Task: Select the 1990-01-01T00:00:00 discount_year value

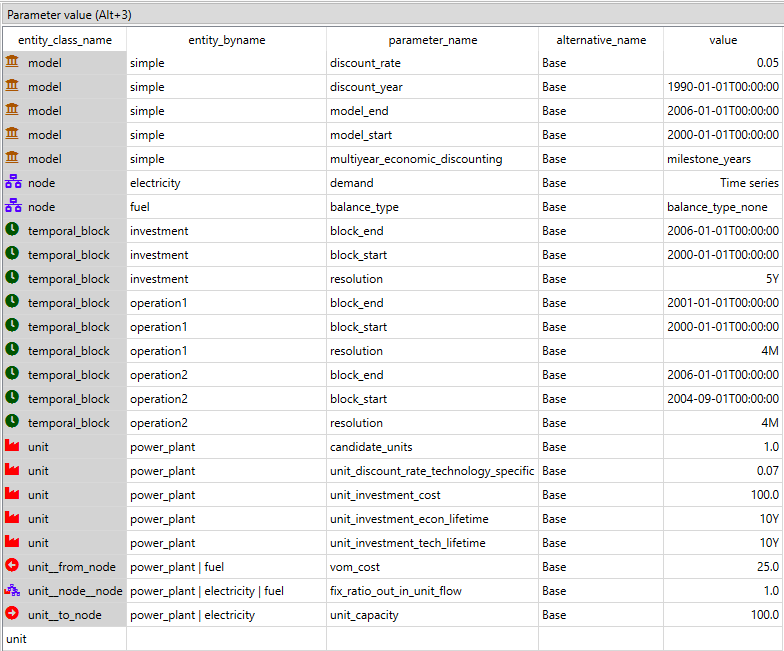Action: (723, 87)
